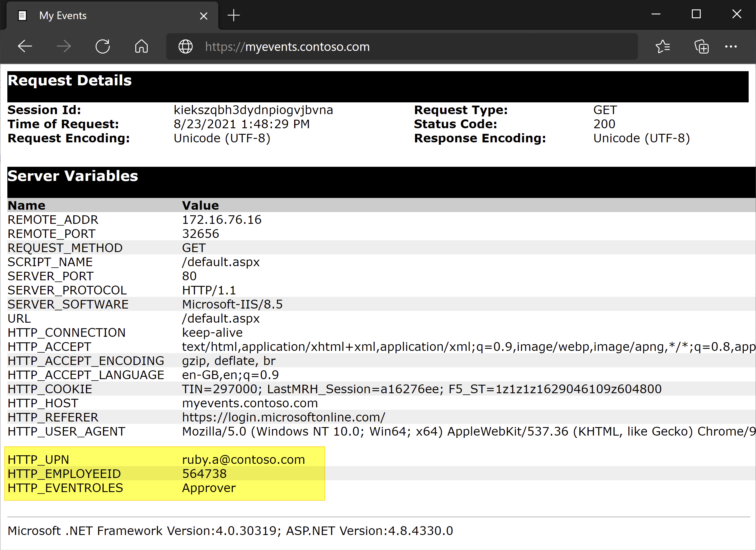756x550 pixels.
Task: Open a new tab with plus button
Action: (234, 15)
